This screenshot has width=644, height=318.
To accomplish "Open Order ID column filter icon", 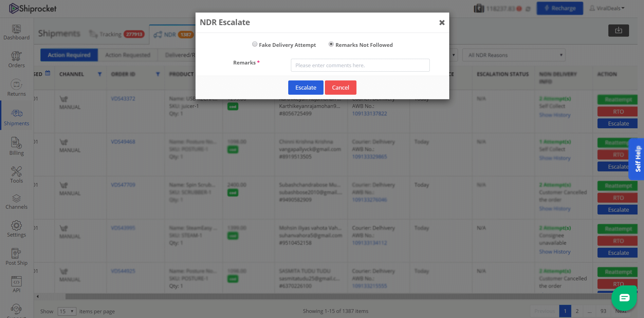I will 158,74.
